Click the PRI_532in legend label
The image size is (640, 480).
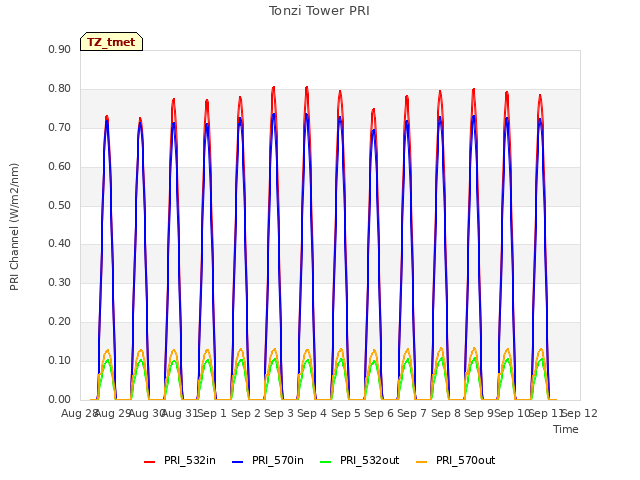pyautogui.click(x=190, y=460)
